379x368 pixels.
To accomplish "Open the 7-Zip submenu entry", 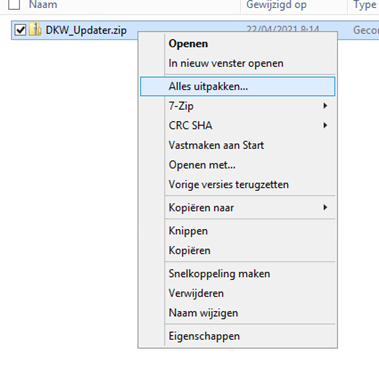I will pyautogui.click(x=237, y=106).
